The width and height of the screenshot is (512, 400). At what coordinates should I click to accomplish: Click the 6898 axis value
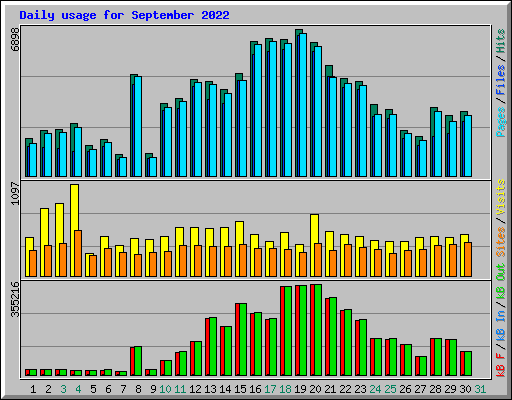tap(15, 40)
